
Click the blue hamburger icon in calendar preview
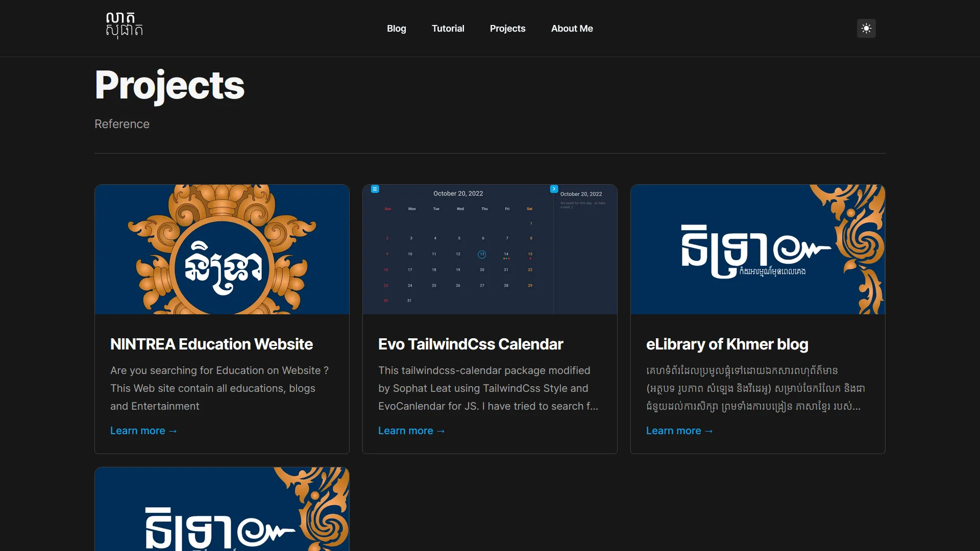[375, 189]
